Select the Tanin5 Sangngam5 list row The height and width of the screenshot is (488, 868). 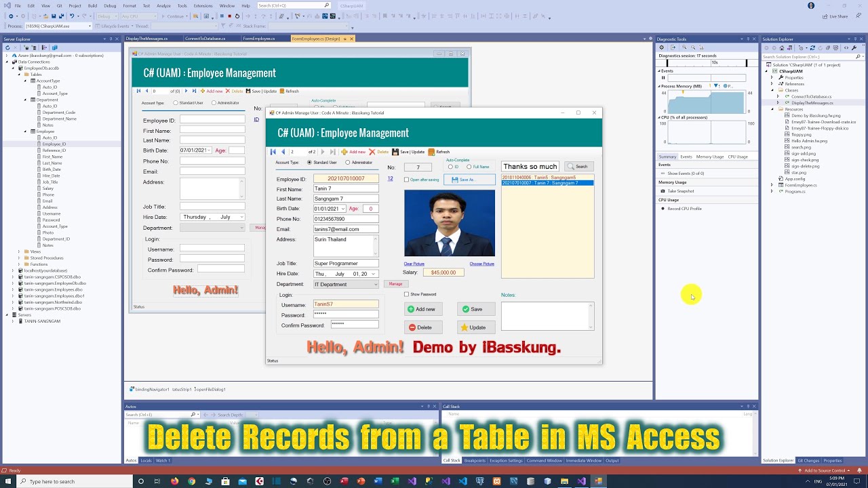click(547, 178)
